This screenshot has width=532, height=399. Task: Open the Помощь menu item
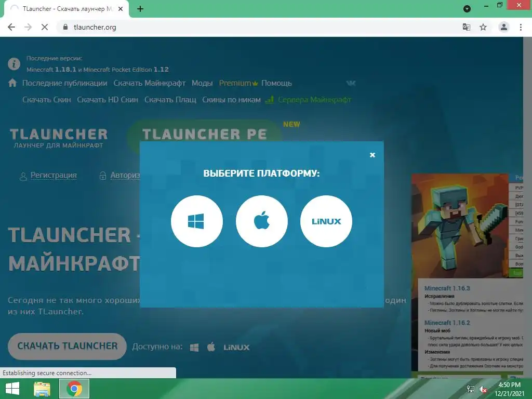pyautogui.click(x=276, y=83)
